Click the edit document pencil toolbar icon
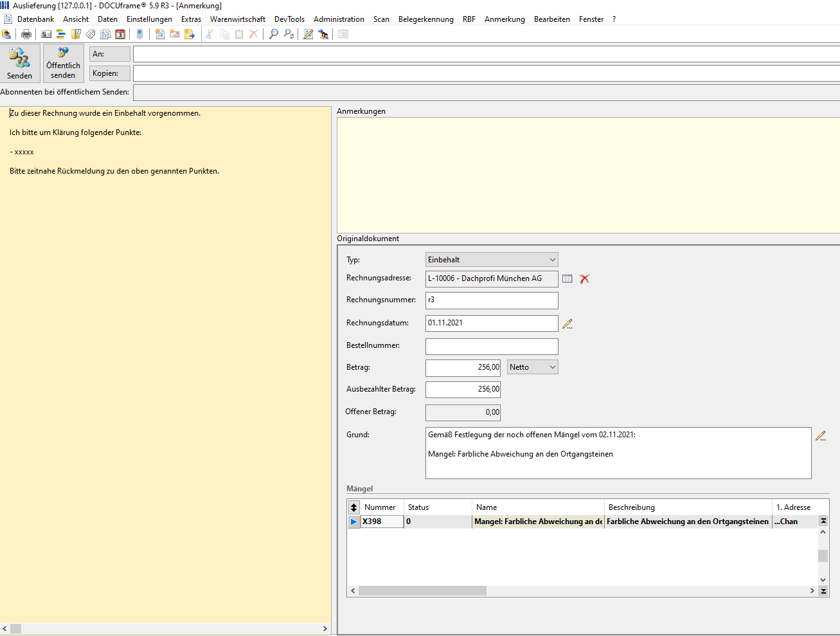The image size is (840, 636). coord(308,34)
